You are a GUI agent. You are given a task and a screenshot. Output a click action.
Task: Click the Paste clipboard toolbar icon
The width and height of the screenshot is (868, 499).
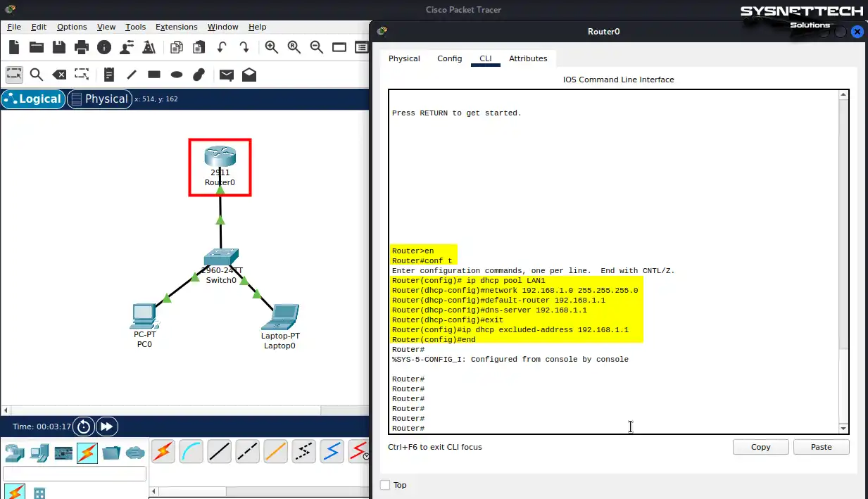tap(199, 47)
